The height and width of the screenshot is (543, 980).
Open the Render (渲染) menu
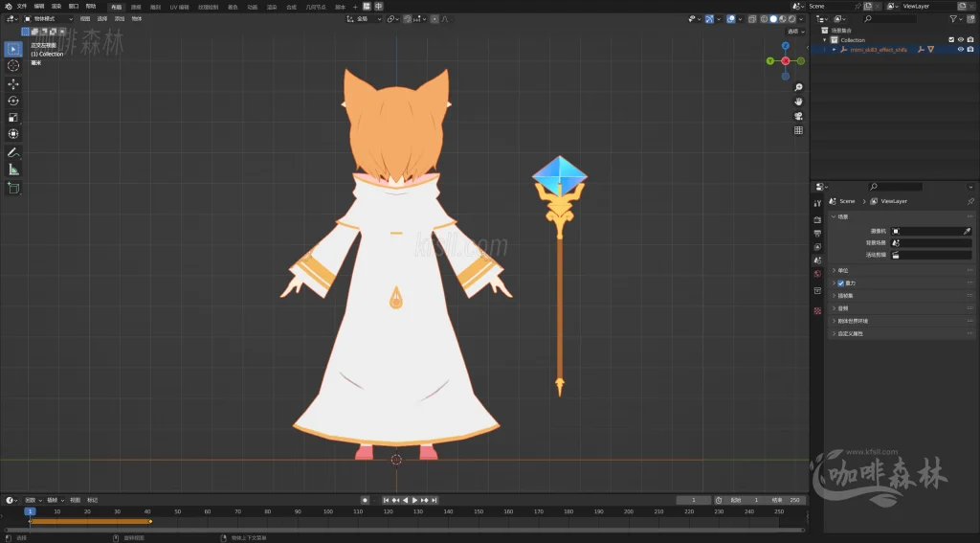(x=56, y=7)
